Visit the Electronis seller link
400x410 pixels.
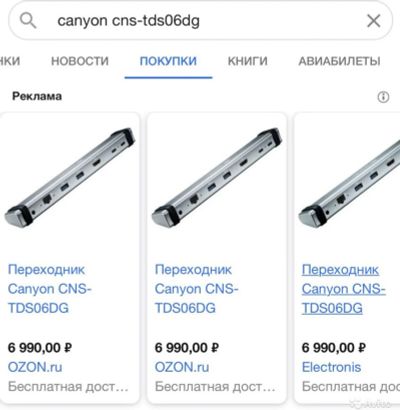tap(331, 367)
